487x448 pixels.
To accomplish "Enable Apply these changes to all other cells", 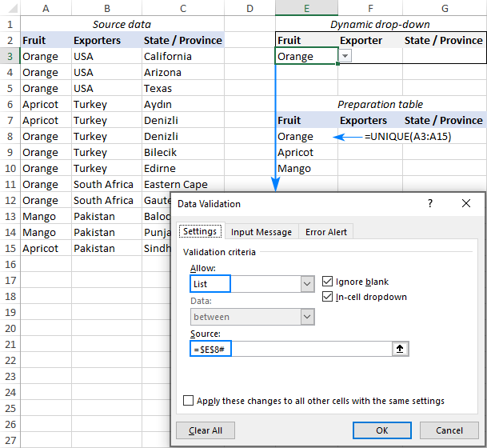I will coord(188,401).
